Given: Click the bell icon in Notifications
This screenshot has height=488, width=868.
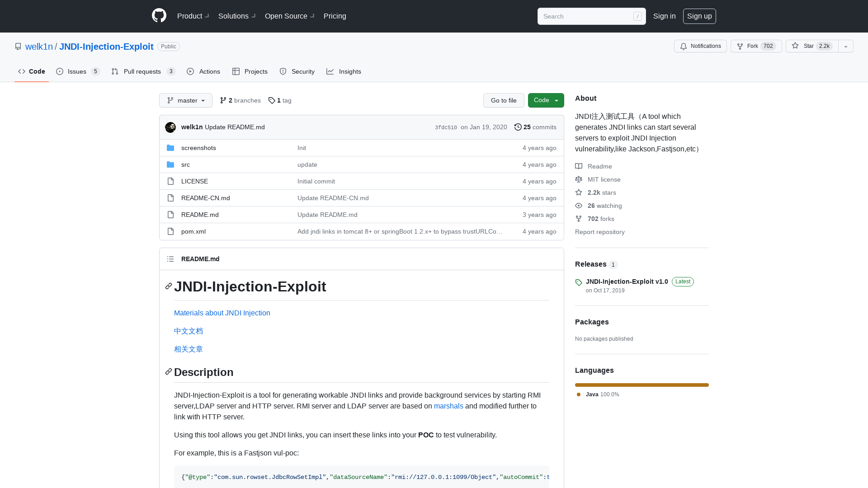Looking at the screenshot, I should point(684,46).
